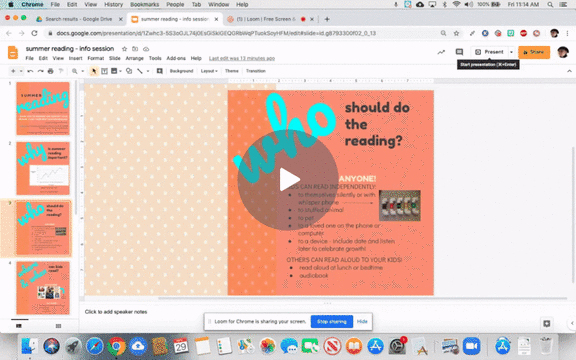Select the shape tool

pyautogui.click(x=129, y=71)
